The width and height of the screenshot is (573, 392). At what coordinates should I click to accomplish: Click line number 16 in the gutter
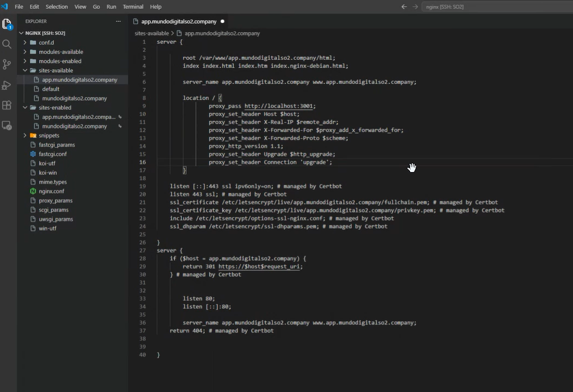pos(143,162)
